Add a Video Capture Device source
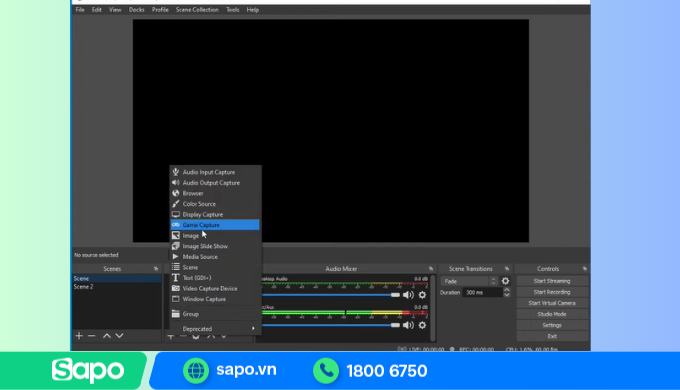This screenshot has height=390, width=680. coord(215,288)
